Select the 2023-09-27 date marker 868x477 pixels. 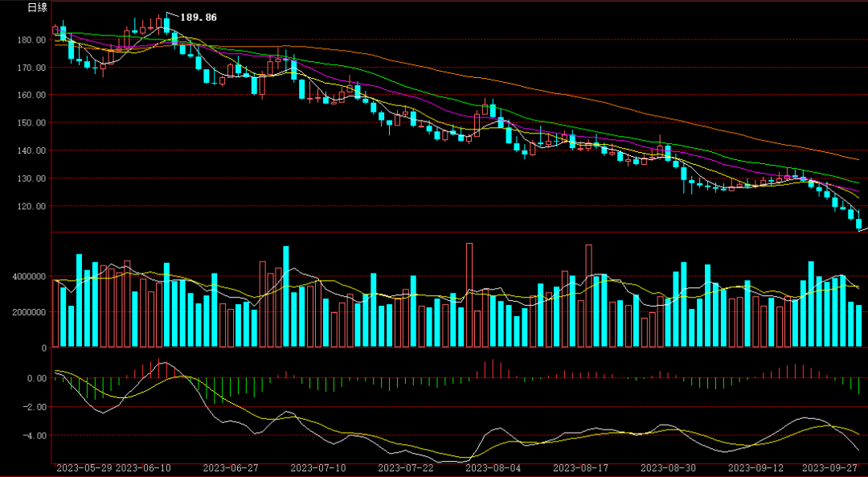(832, 467)
